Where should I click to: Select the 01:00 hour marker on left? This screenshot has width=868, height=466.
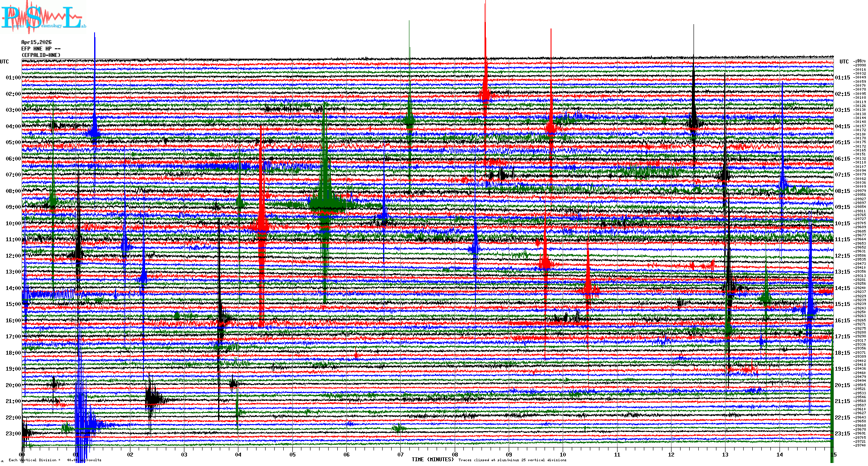tap(13, 78)
